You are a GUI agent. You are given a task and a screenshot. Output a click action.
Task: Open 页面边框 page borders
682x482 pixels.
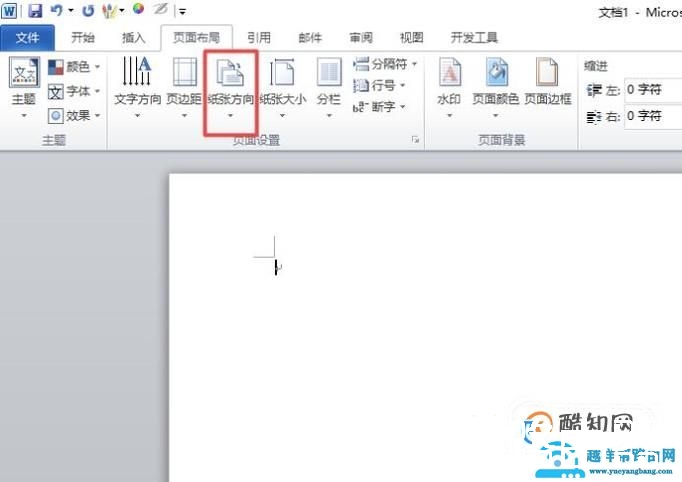coord(548,81)
